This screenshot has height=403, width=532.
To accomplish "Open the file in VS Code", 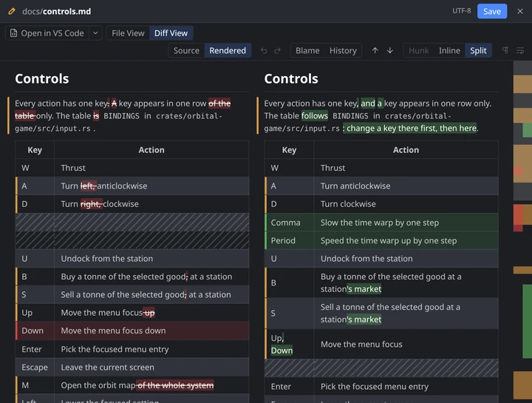I will pyautogui.click(x=47, y=33).
